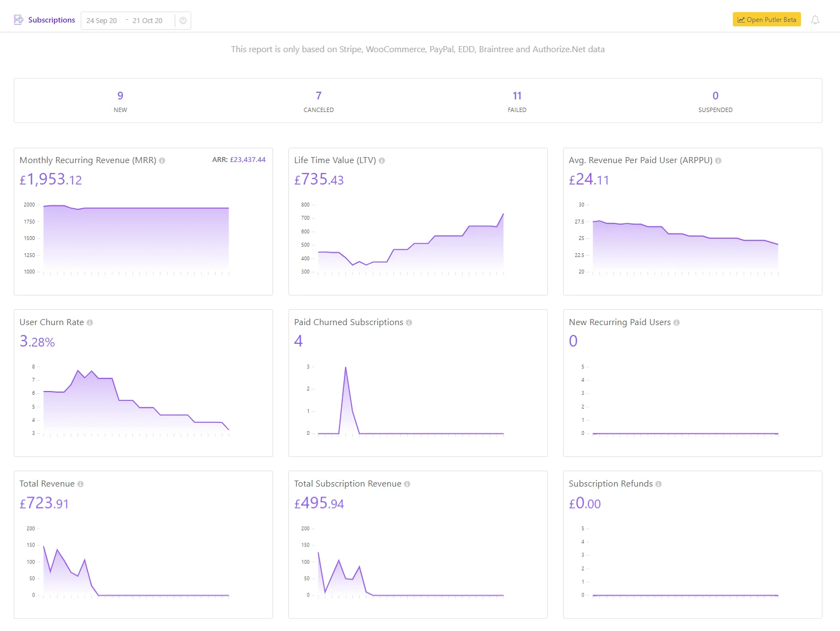The image size is (840, 631).
Task: View the 9 New subscriptions
Action: click(120, 102)
